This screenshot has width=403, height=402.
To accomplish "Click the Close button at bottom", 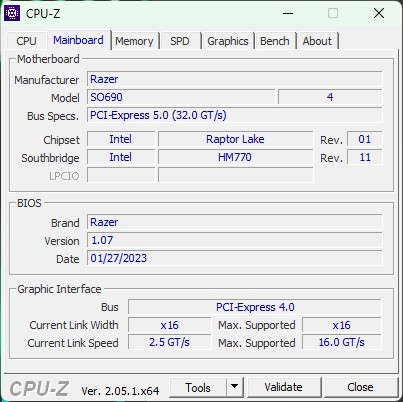I will pyautogui.click(x=360, y=387).
